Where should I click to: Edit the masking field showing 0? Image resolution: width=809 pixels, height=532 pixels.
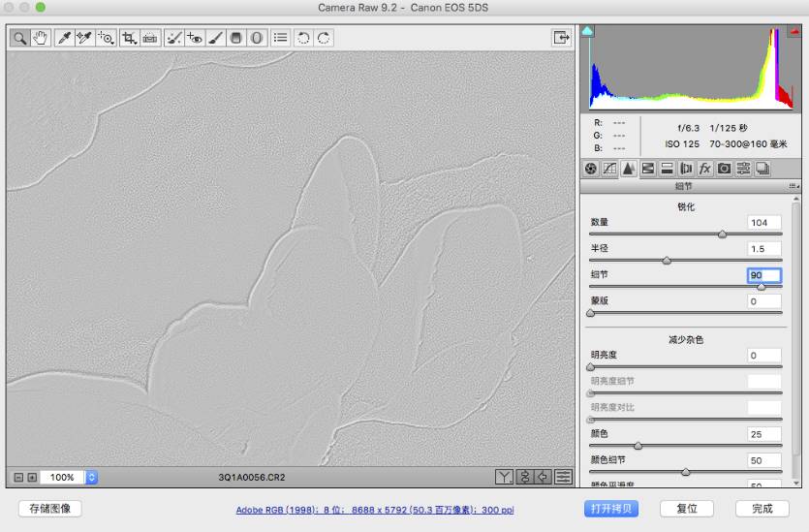tap(764, 301)
